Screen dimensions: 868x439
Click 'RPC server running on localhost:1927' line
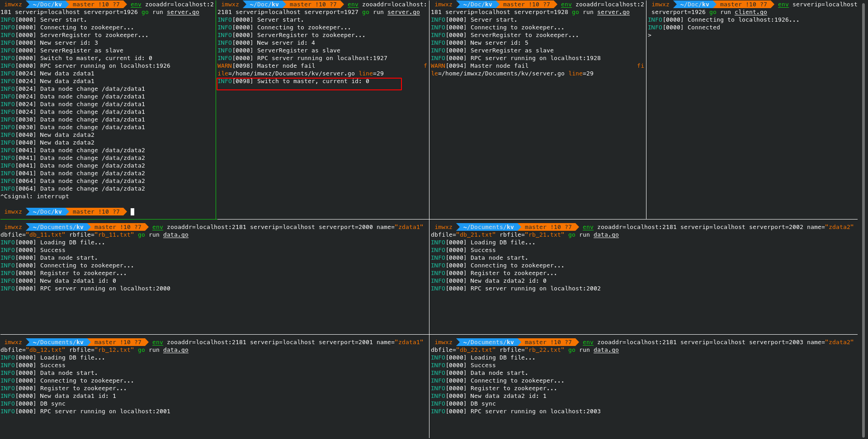tap(302, 58)
